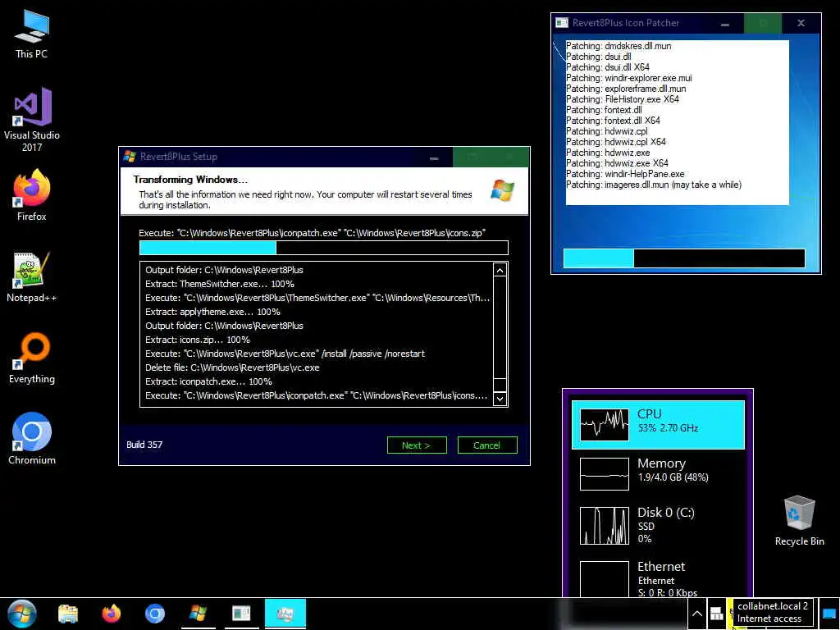840x630 pixels.
Task: Click Memory usage graph thumbnail
Action: tap(605, 474)
